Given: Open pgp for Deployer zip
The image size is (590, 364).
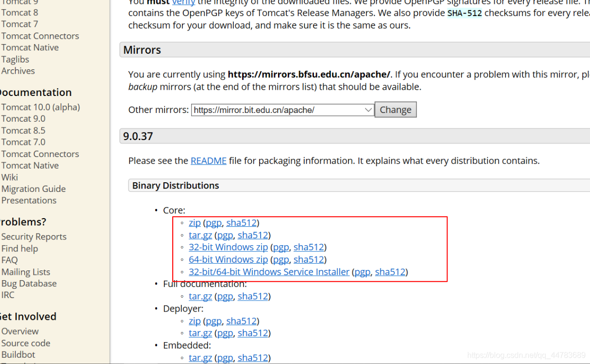Looking at the screenshot, I should pyautogui.click(x=213, y=321).
